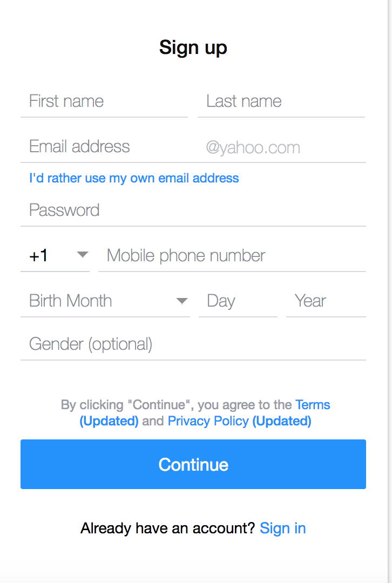Image resolution: width=392 pixels, height=583 pixels.
Task: Click the Mobile phone number field
Action: point(232,256)
